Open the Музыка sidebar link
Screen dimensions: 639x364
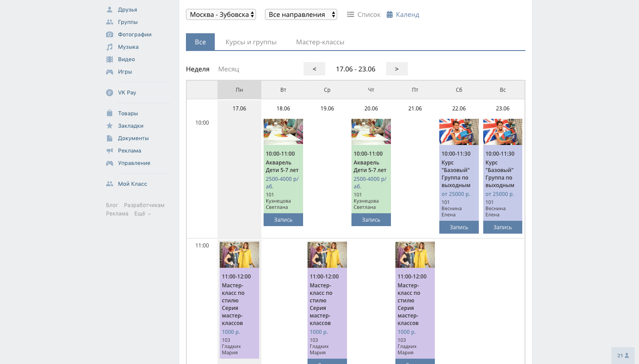click(128, 47)
